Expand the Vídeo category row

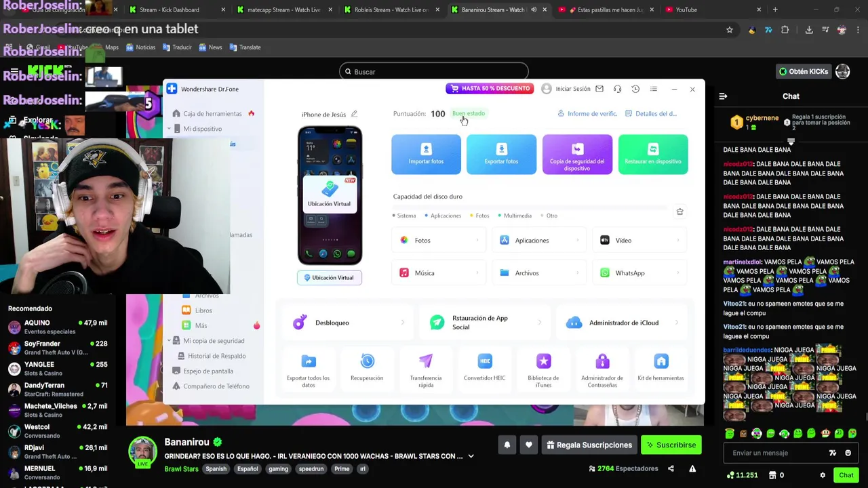tap(640, 240)
